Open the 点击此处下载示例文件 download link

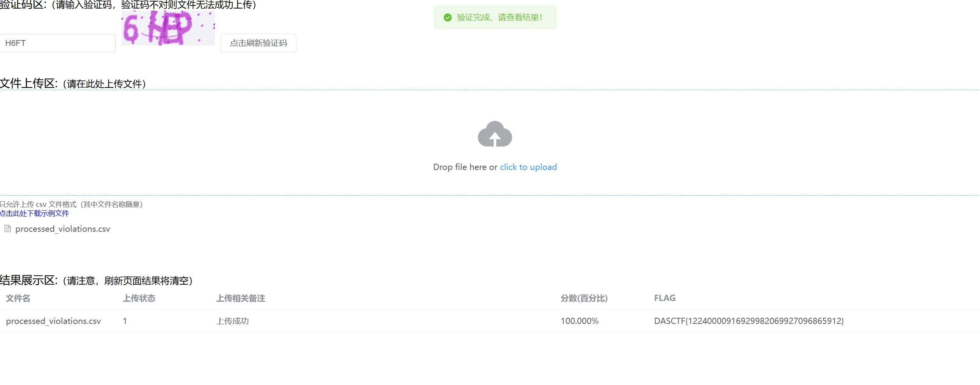coord(35,213)
